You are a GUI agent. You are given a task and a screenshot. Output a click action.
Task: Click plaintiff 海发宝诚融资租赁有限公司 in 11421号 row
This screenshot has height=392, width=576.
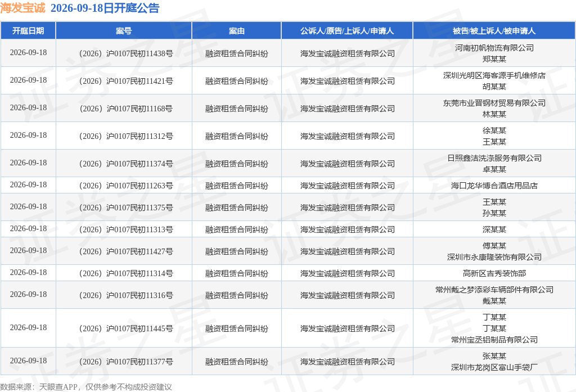coord(347,81)
